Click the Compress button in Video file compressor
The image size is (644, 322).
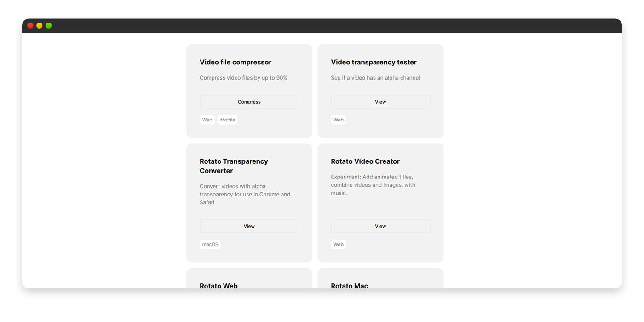point(249,102)
